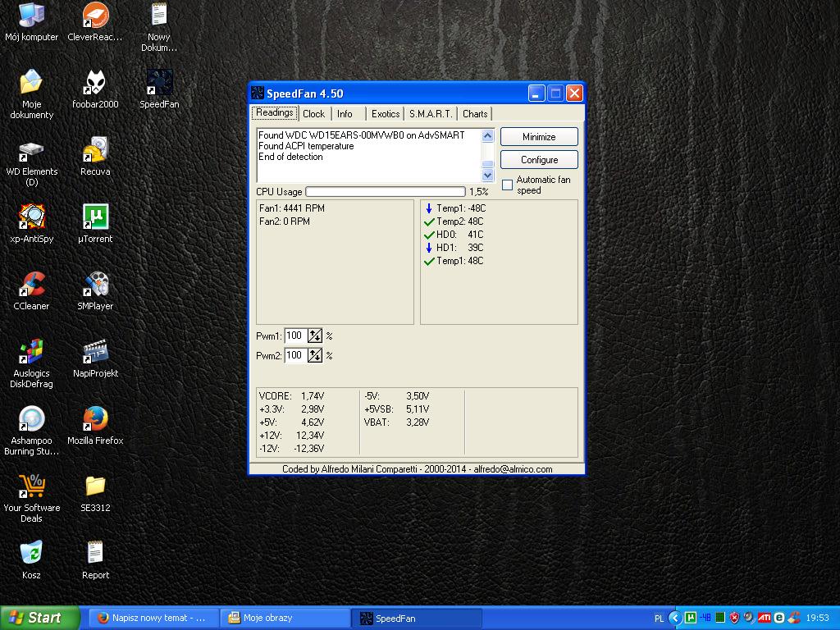
Task: Open the µTorrent desktop shortcut
Action: click(x=95, y=217)
